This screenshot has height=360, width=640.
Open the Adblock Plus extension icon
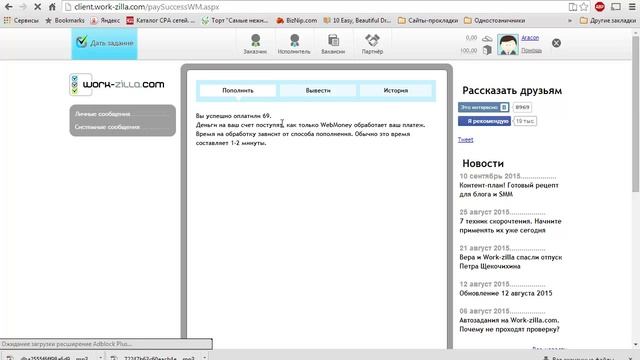(x=600, y=7)
